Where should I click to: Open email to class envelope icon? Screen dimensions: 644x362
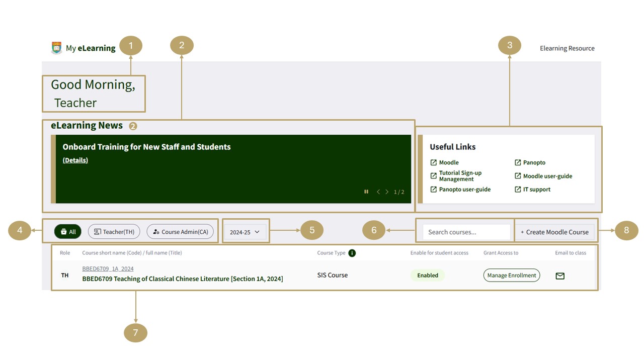(560, 276)
